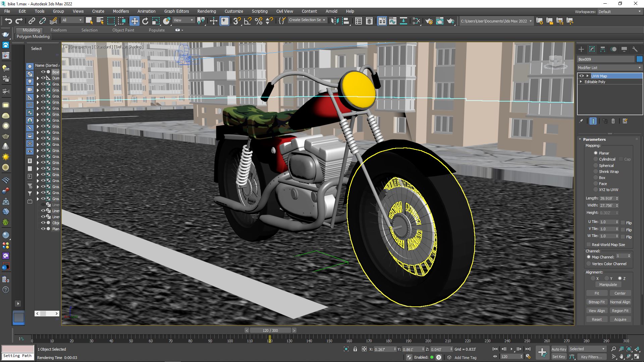Click the Acquire button
644x362 pixels.
[x=620, y=319]
